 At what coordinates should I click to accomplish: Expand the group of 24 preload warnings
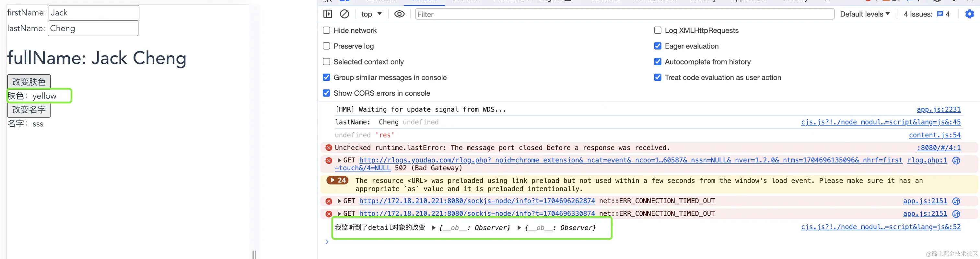[x=337, y=180]
